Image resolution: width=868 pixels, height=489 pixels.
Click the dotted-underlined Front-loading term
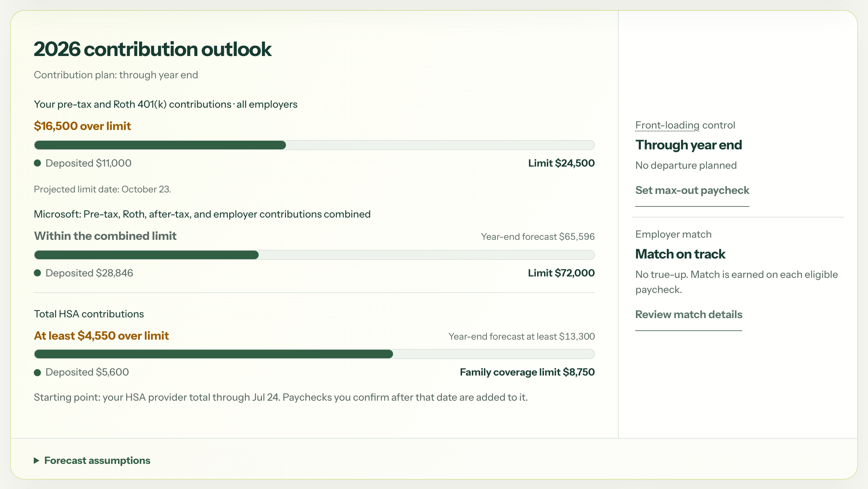click(667, 125)
